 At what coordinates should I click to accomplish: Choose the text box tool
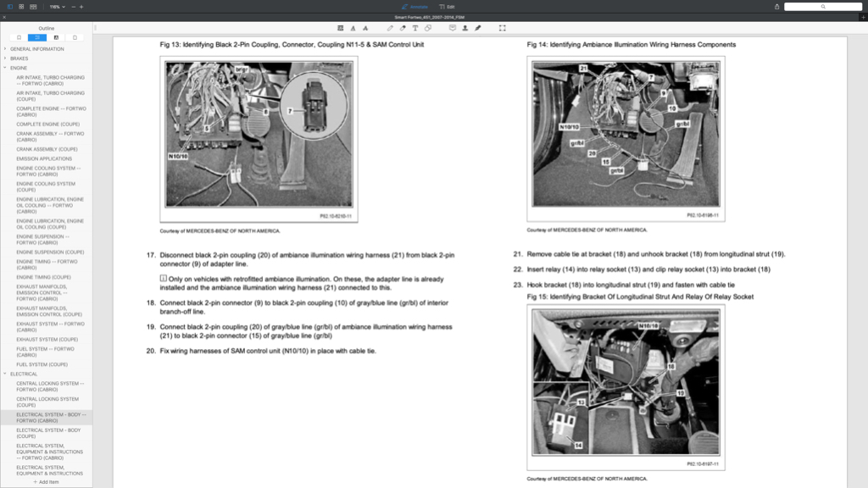point(415,28)
